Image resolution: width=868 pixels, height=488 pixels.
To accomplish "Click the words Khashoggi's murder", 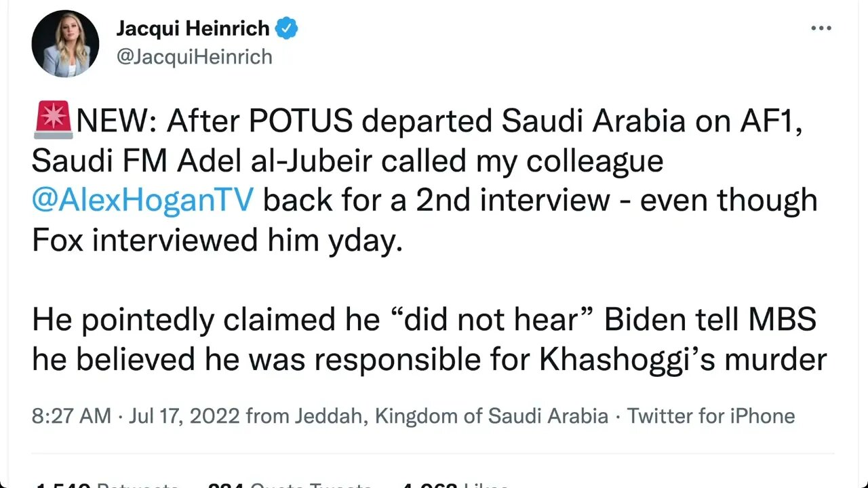I will pyautogui.click(x=683, y=360).
